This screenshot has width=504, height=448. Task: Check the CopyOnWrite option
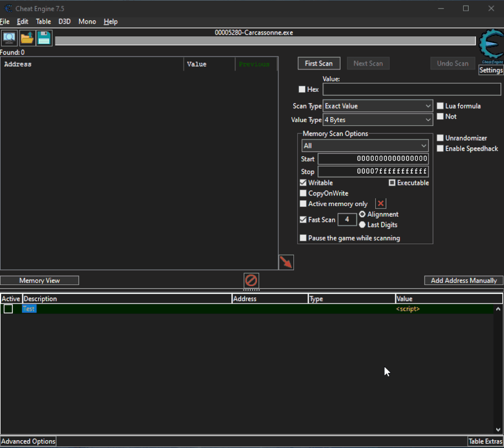click(x=303, y=193)
